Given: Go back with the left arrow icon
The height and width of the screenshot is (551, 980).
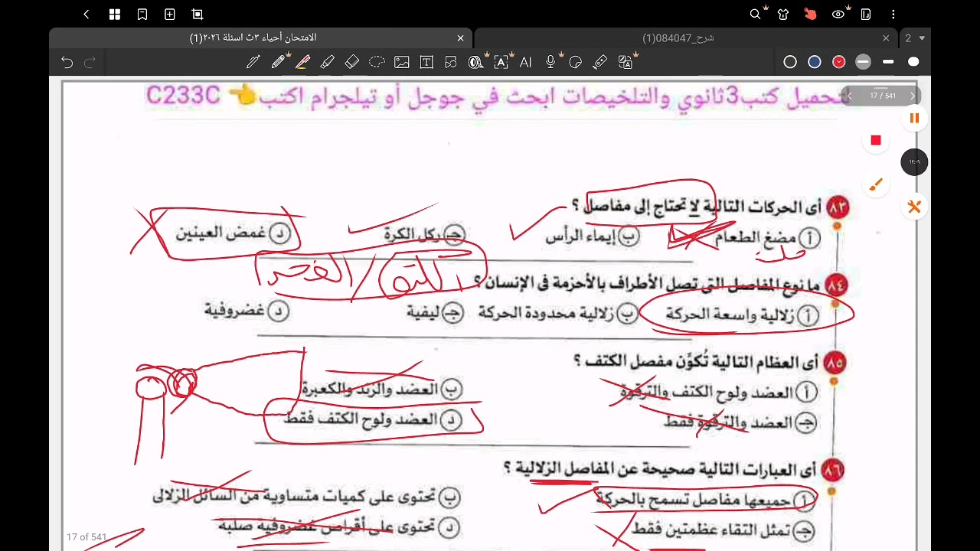Looking at the screenshot, I should (87, 15).
